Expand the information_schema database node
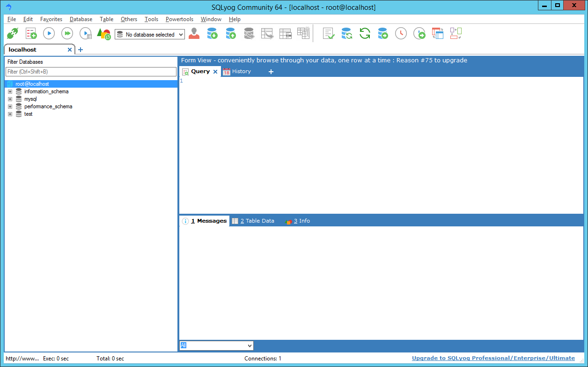The height and width of the screenshot is (367, 588). coord(10,92)
